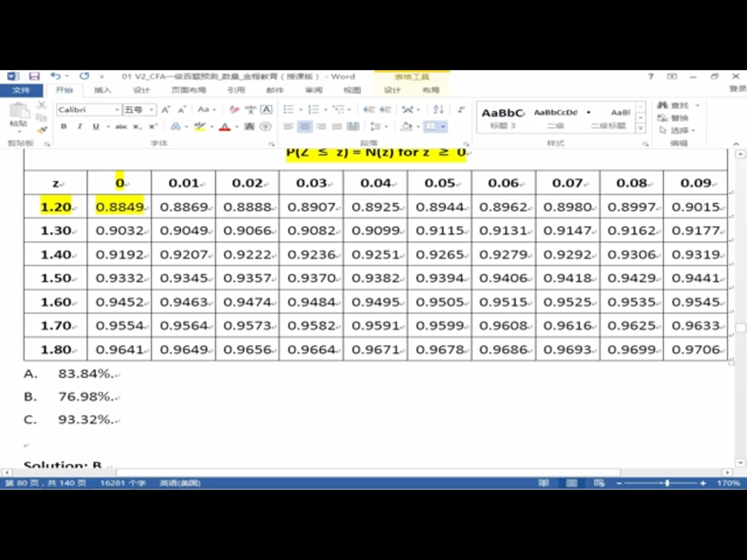Activate the Format Painter brush icon
Image resolution: width=747 pixels, height=560 pixels.
42,130
